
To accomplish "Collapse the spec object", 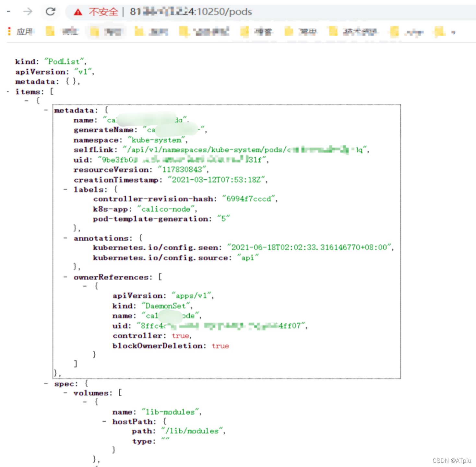I will [x=46, y=384].
